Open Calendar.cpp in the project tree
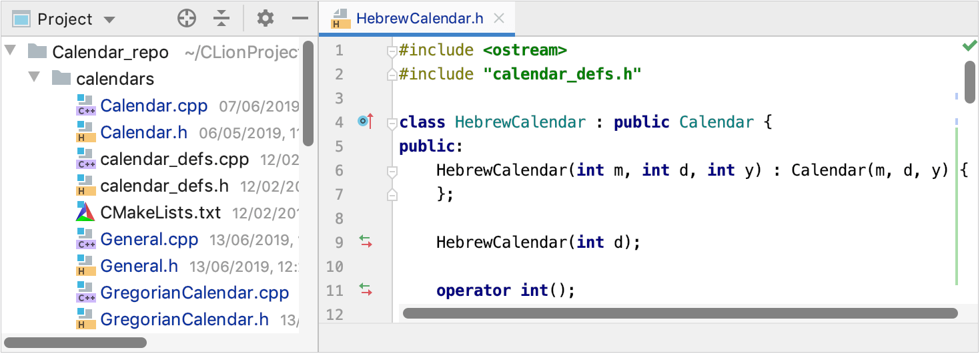Image resolution: width=980 pixels, height=354 pixels. (153, 106)
